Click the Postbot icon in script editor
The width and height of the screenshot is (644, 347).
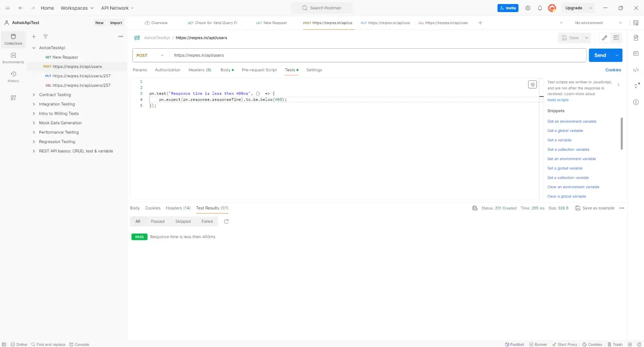[x=533, y=84]
